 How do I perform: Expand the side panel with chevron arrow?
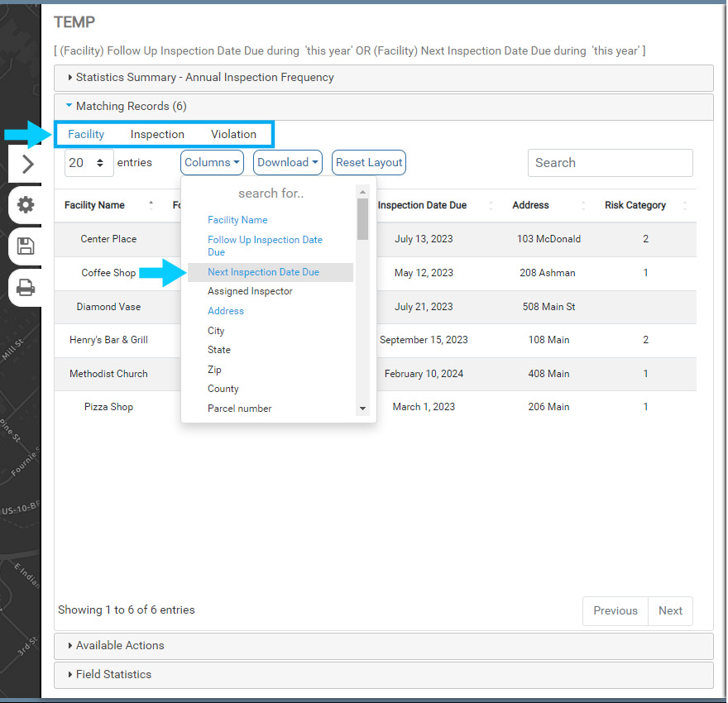pos(27,164)
